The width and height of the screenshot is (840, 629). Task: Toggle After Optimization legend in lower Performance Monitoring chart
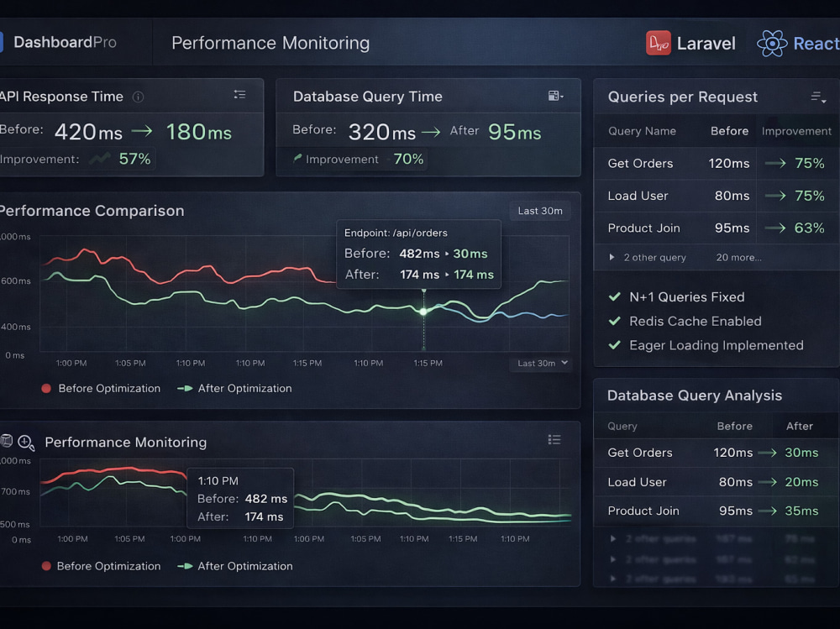(234, 566)
